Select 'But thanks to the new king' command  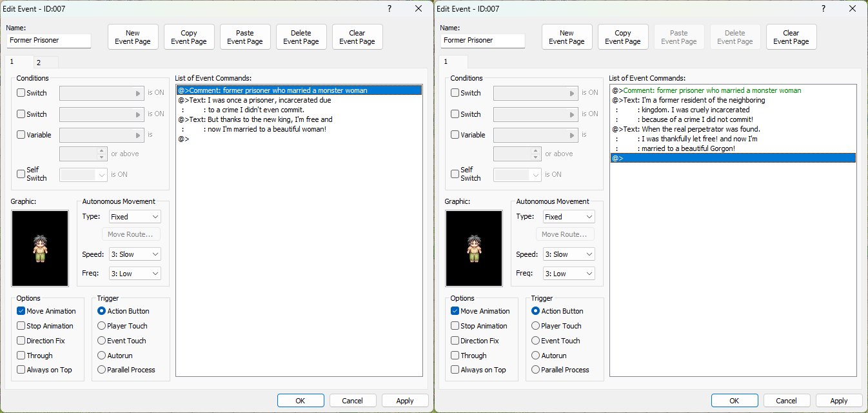click(299, 119)
